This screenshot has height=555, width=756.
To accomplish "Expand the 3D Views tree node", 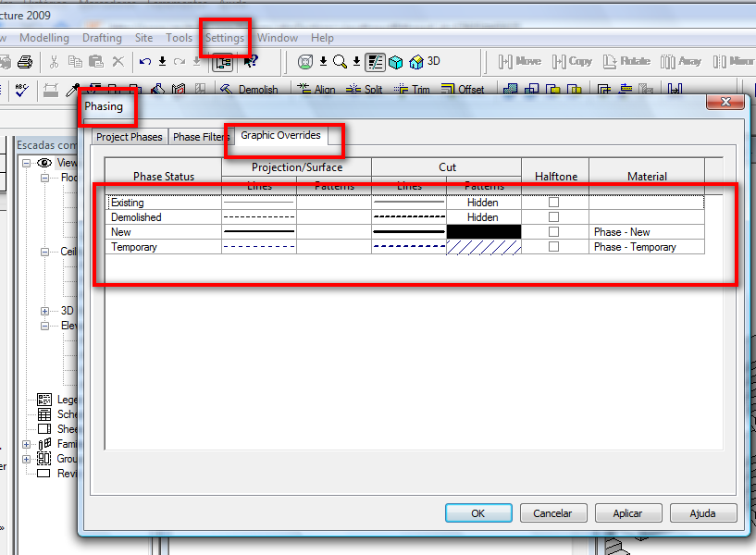I will pos(44,311).
